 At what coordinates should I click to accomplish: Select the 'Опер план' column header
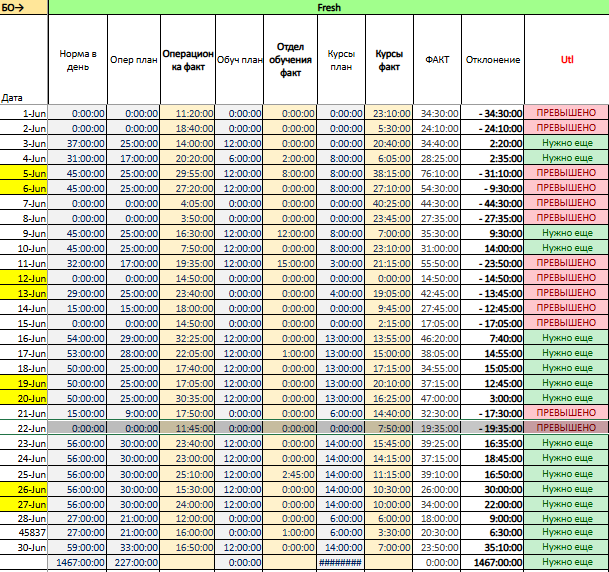click(134, 60)
